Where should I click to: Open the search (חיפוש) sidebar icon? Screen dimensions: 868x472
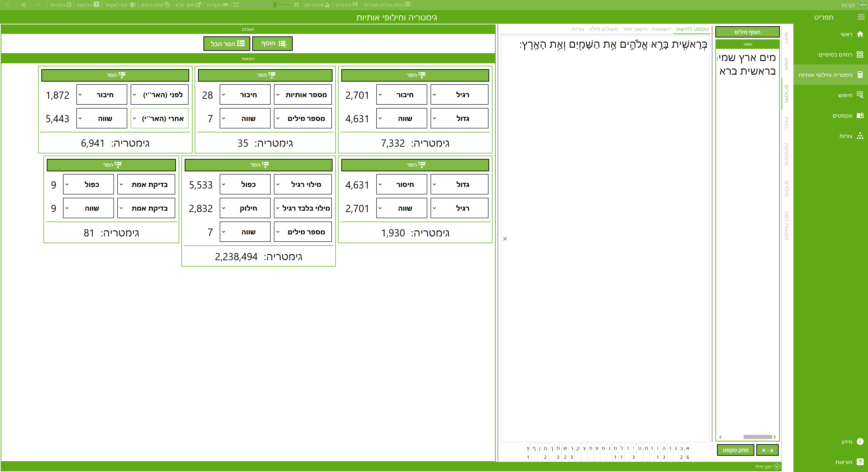click(860, 95)
